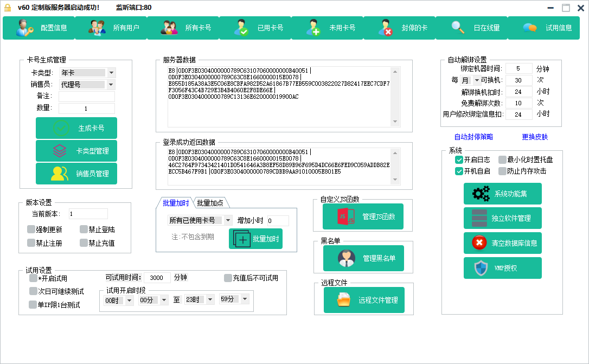589x364 pixels.
Task: Open VMP授权 authorization settings
Action: tap(502, 268)
